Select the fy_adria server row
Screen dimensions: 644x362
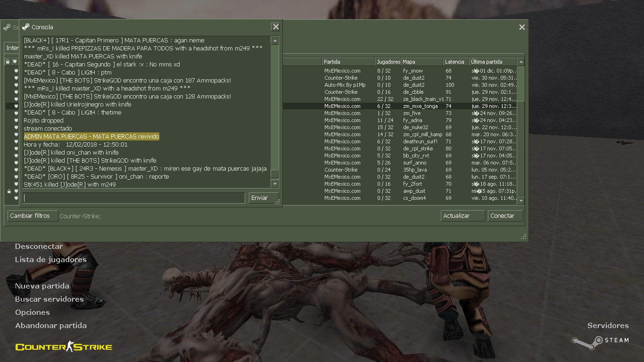pos(399,120)
